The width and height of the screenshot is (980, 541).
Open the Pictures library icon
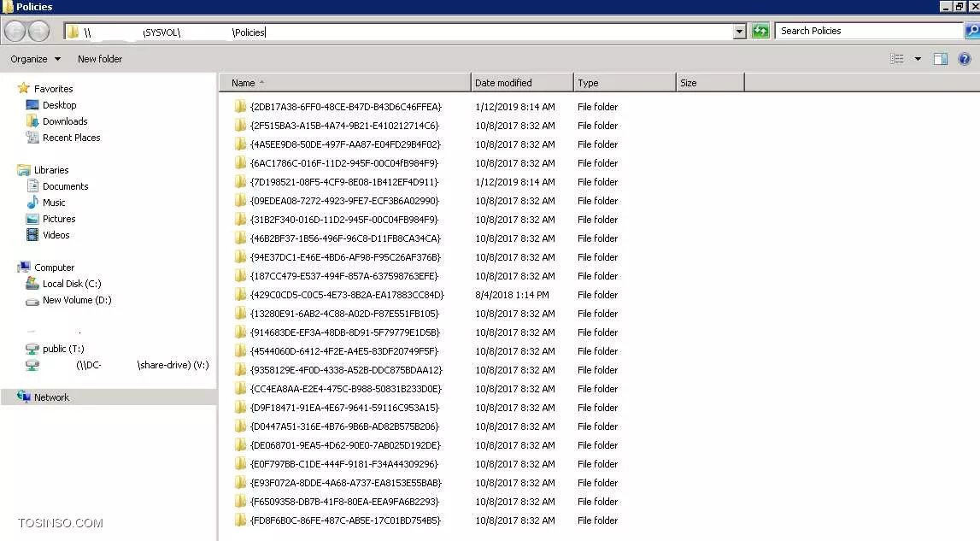tap(32, 219)
